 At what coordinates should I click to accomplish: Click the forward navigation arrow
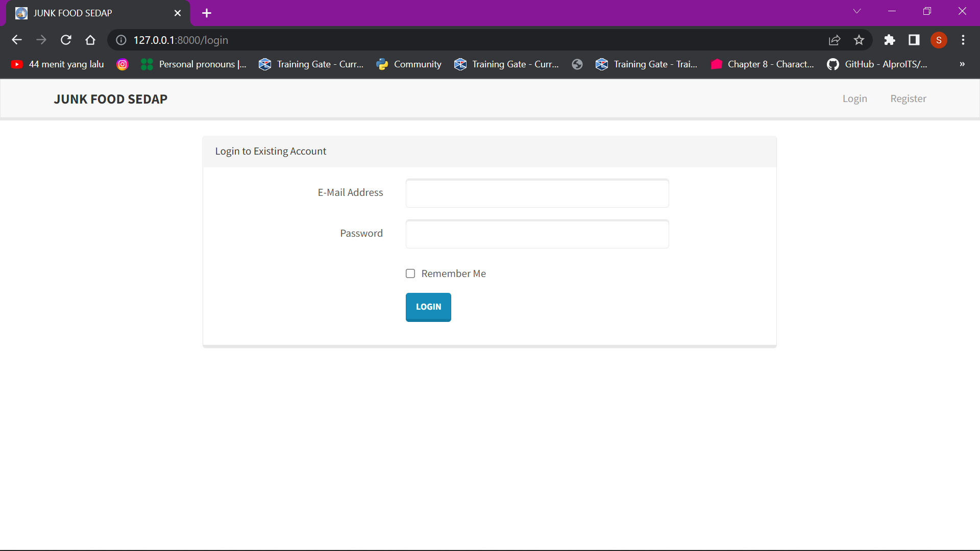coord(41,40)
